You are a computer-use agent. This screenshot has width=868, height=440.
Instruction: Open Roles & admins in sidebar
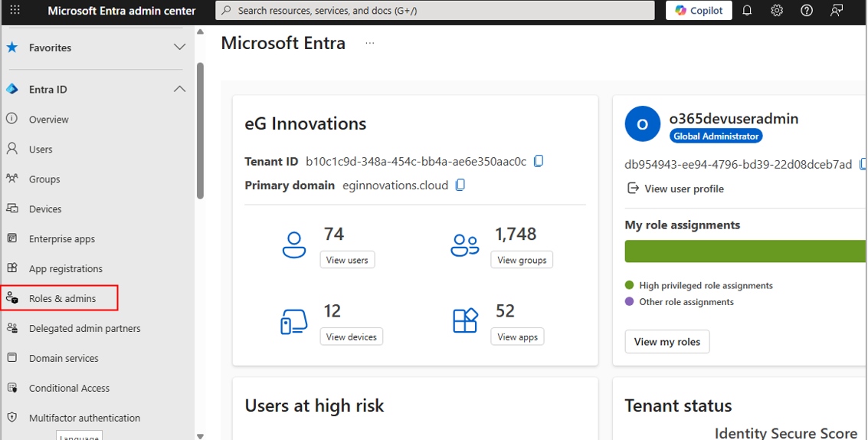(x=62, y=298)
